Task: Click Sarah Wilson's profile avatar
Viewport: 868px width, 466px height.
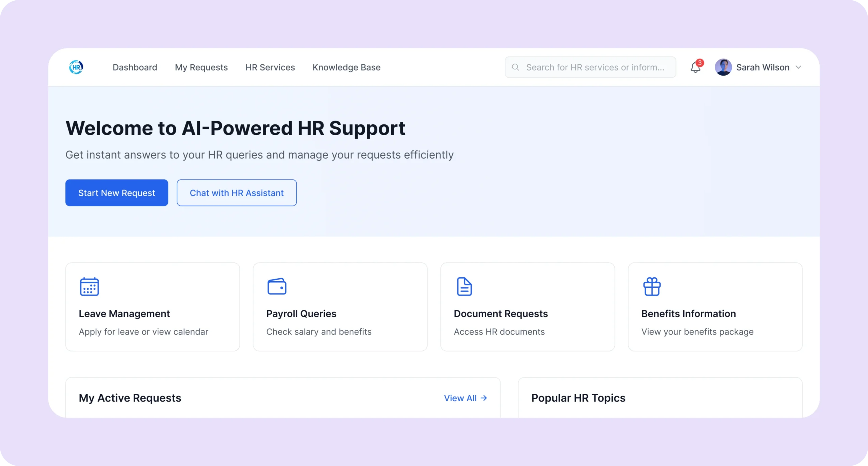Action: pyautogui.click(x=723, y=67)
